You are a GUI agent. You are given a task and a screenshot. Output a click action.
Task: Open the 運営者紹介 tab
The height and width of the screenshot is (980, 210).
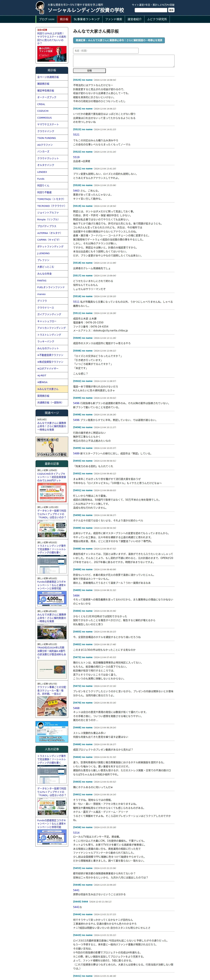click(135, 19)
